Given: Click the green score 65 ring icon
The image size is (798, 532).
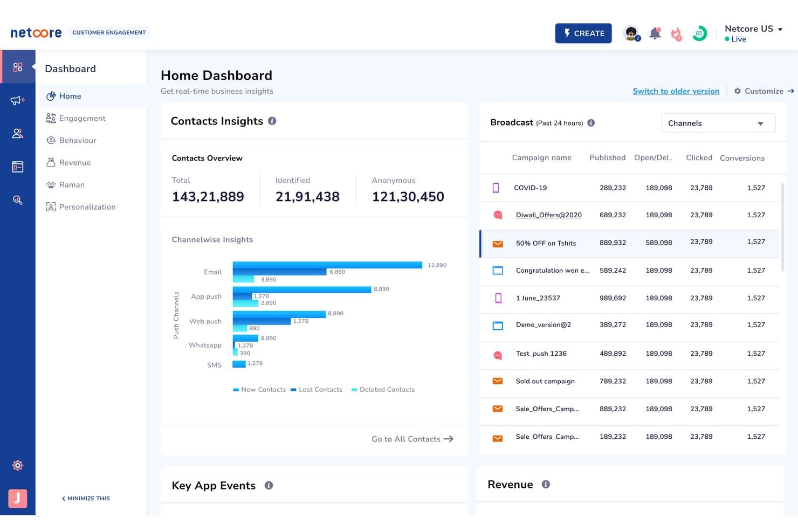Looking at the screenshot, I should [x=699, y=33].
